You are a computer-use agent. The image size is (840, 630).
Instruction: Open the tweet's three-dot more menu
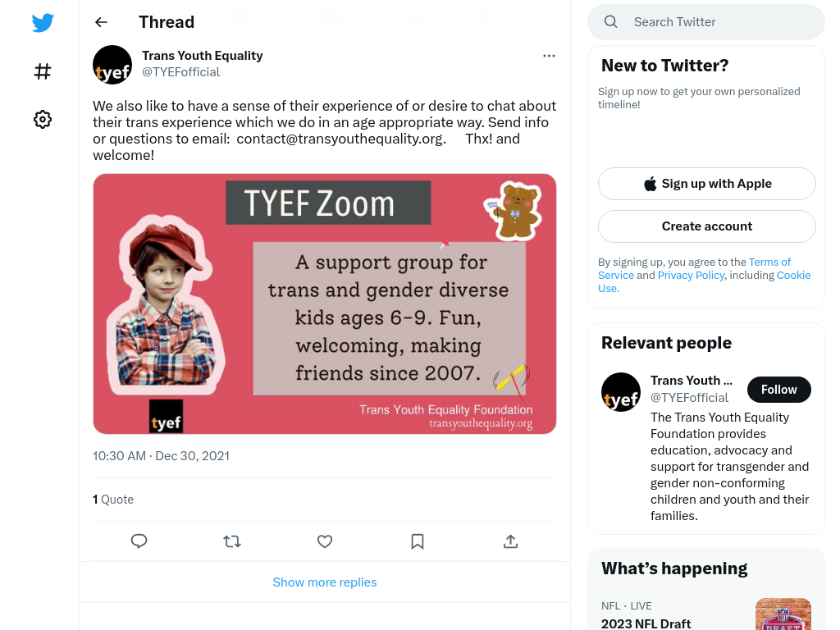549,56
